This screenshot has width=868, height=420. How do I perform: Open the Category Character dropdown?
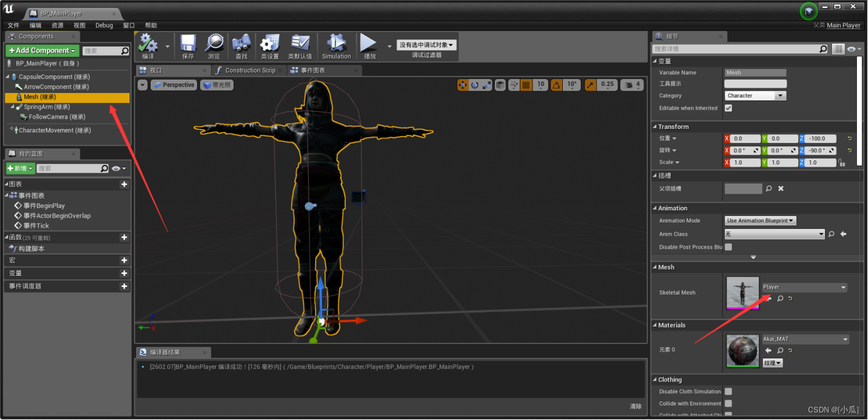tap(755, 96)
